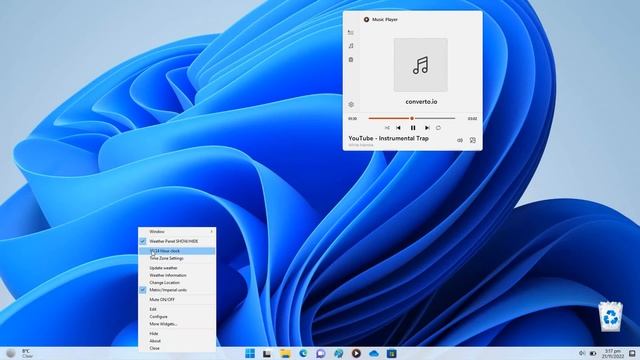Skip to the previous track

398,128
